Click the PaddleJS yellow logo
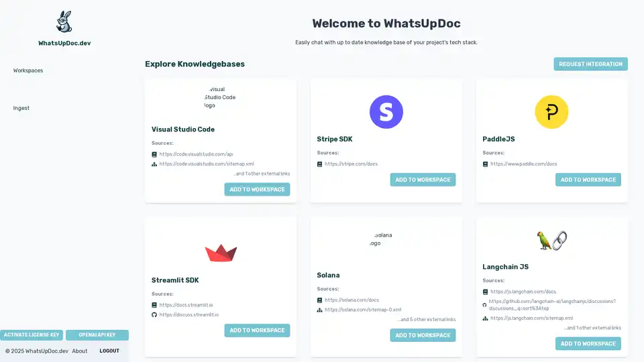This screenshot has width=644, height=362. click(551, 112)
